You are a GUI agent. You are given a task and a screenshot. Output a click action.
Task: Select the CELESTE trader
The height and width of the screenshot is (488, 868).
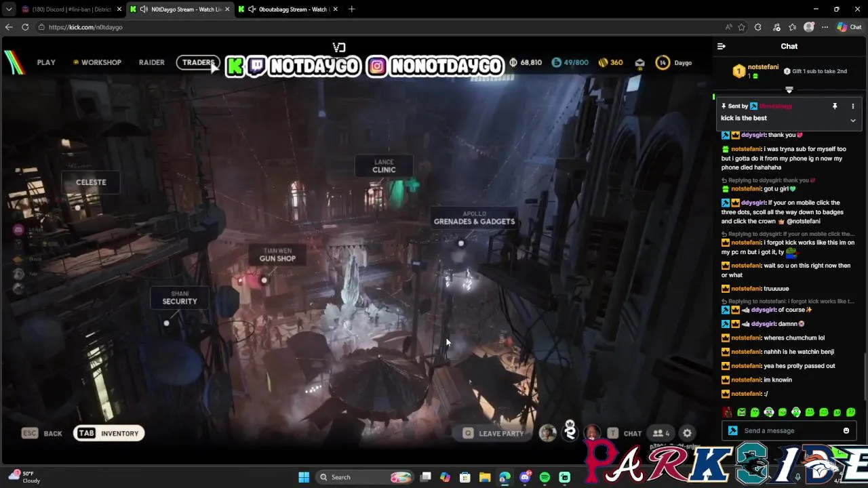pyautogui.click(x=91, y=182)
